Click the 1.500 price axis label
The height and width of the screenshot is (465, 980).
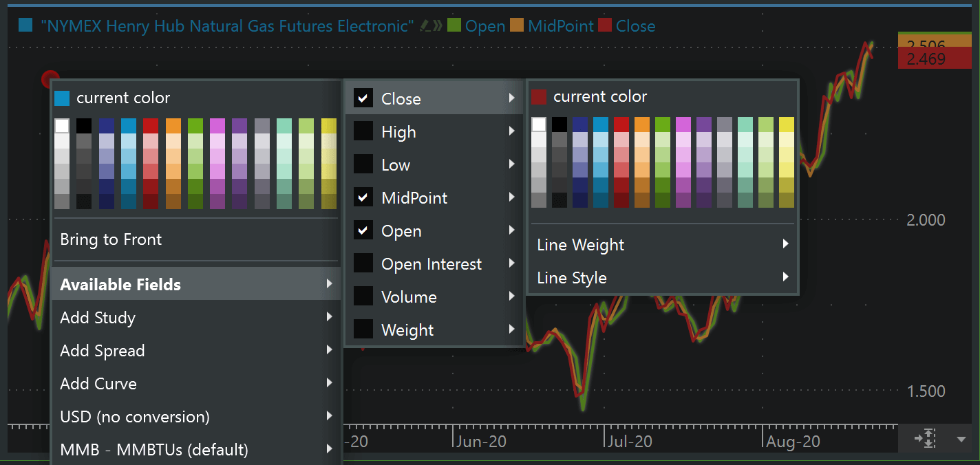[926, 391]
